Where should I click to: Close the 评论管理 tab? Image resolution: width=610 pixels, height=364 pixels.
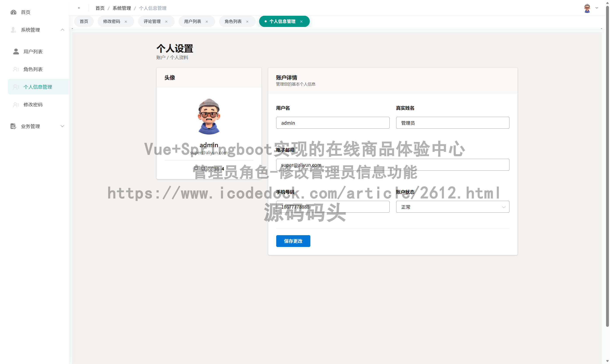coord(166,22)
